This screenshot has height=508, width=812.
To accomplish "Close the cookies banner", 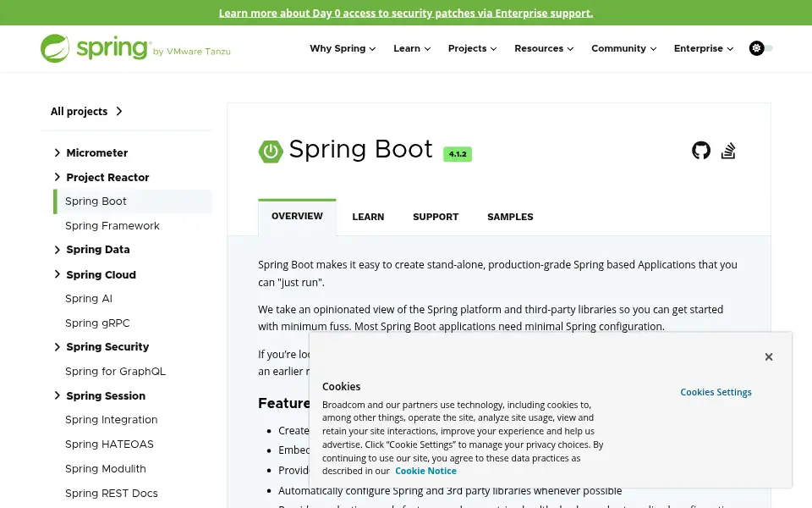I will click(x=769, y=356).
